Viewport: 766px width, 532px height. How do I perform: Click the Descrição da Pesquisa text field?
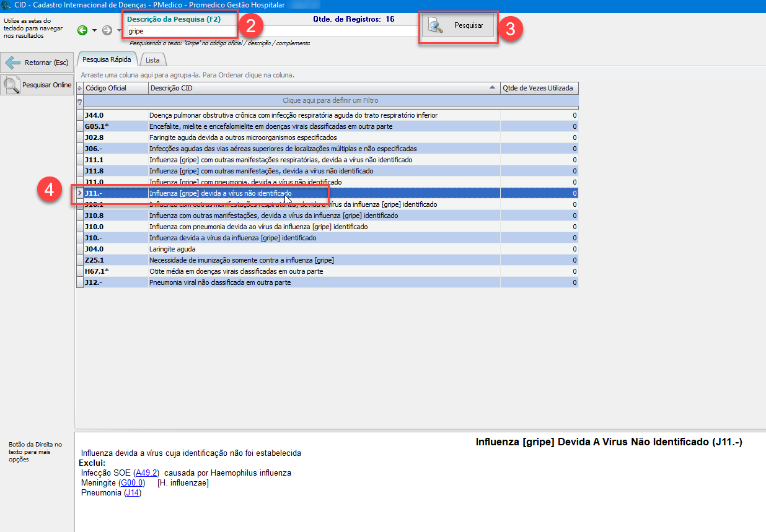click(271, 31)
